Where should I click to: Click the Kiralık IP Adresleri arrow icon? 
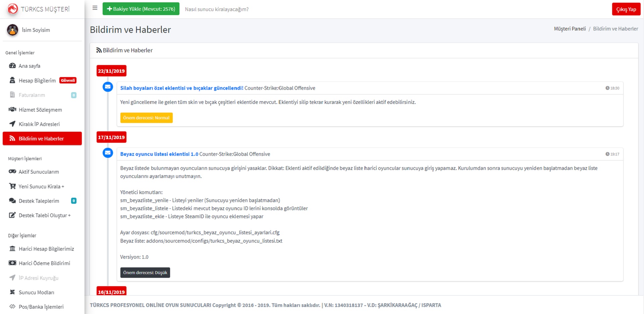pos(12,124)
